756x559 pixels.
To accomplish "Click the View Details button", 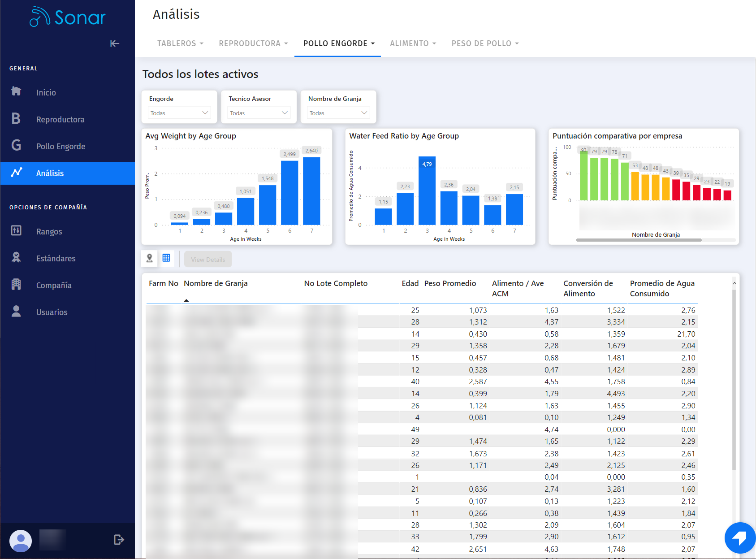I will [208, 259].
